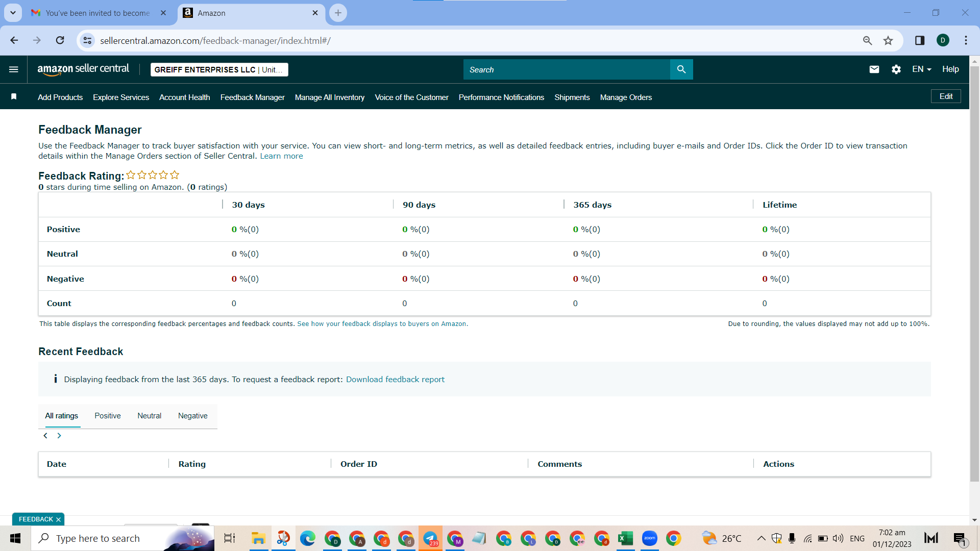Launch Microsoft Edge from the taskbar
The height and width of the screenshot is (551, 980).
(308, 538)
